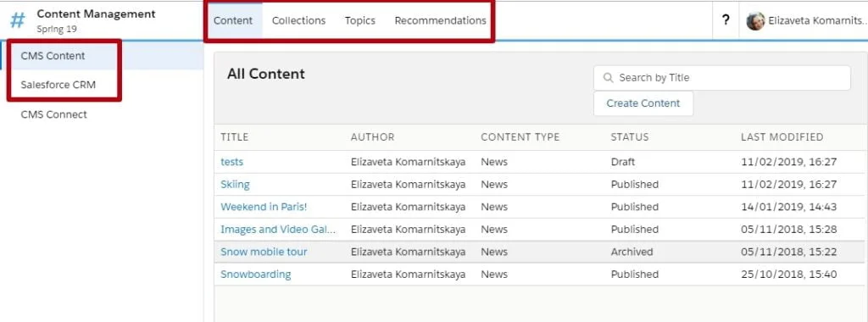This screenshot has height=322, width=868.
Task: Click the Published status in the Skiing row
Action: (x=634, y=184)
